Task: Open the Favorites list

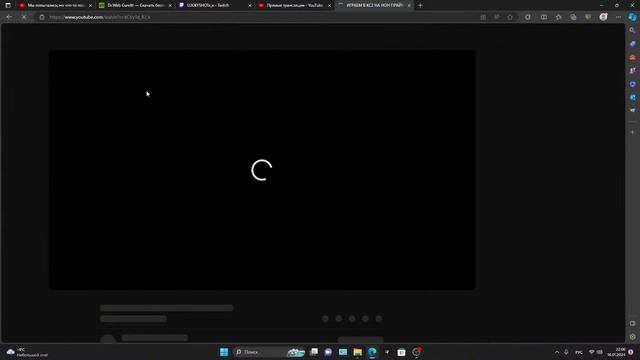Action: (x=558, y=17)
